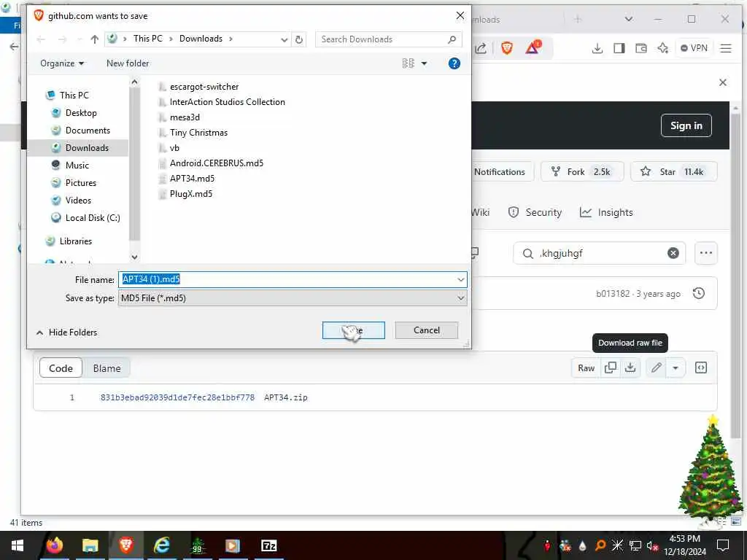Viewport: 747px width, 560px height.
Task: Click the search magnifier in Search Downloads
Action: [x=452, y=39]
